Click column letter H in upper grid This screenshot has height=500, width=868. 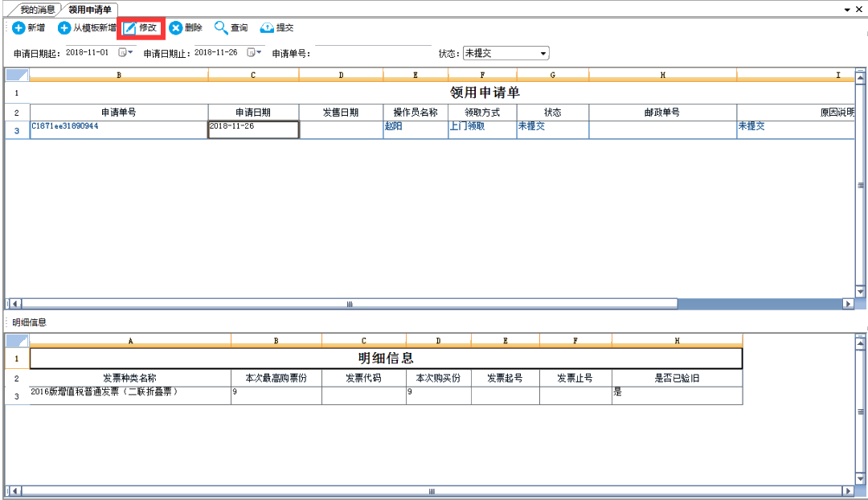[x=662, y=75]
